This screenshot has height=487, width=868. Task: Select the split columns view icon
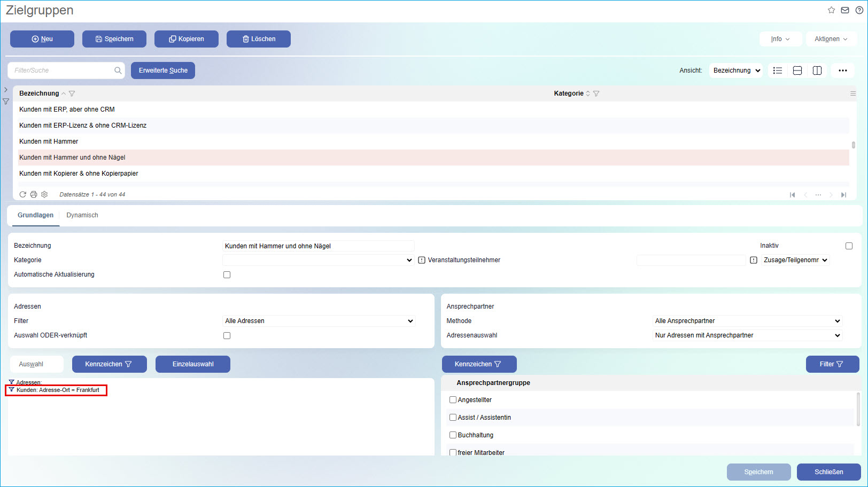click(x=817, y=70)
